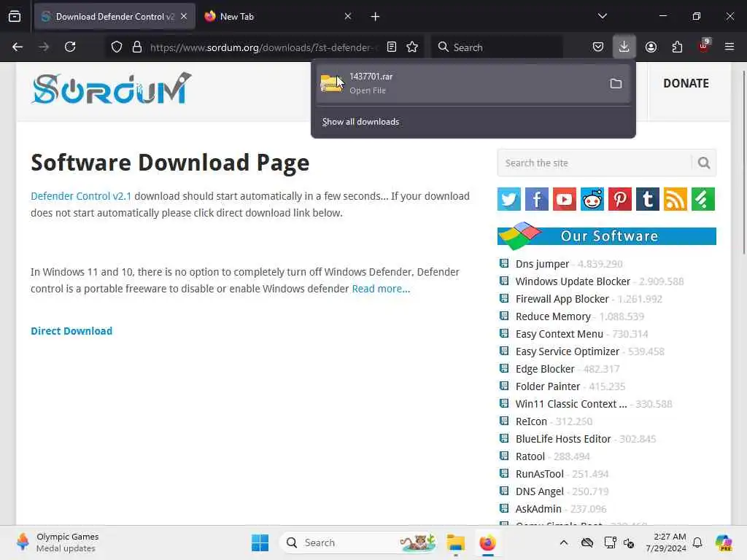Viewport: 747px width, 560px height.
Task: Open the Sordum Feedly icon
Action: (x=703, y=199)
